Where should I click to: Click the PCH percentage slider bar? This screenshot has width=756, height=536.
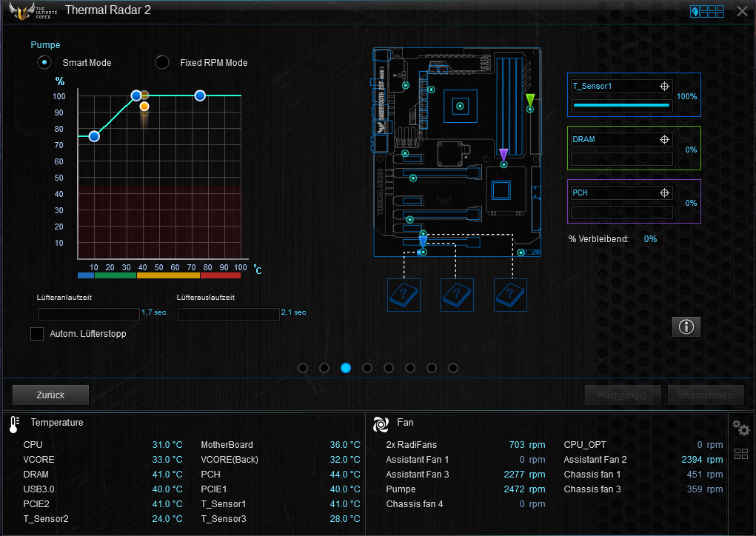tap(621, 212)
